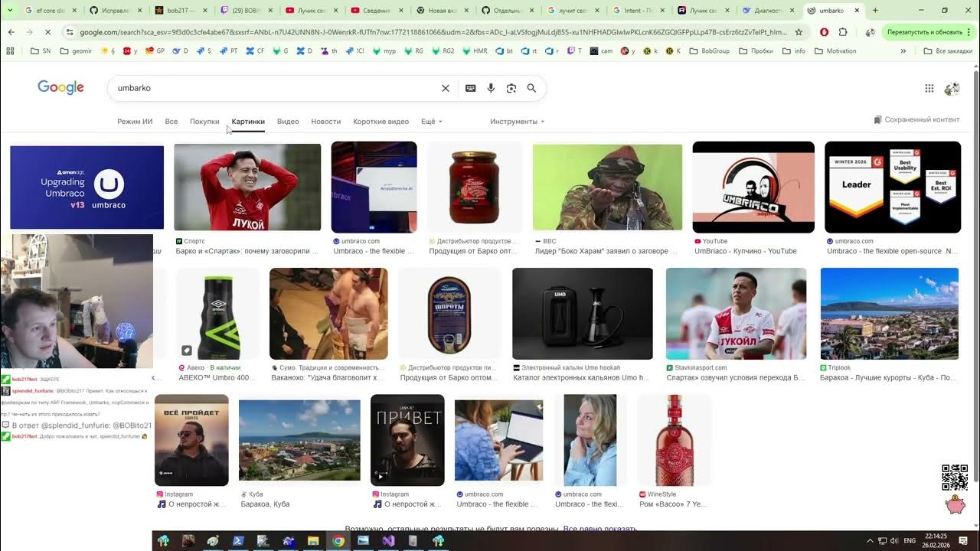Open the page QR code icon
980x551 pixels.
click(x=955, y=478)
